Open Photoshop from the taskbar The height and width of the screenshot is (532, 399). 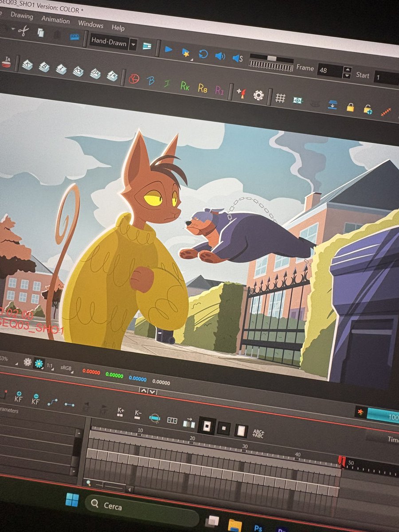click(x=258, y=527)
